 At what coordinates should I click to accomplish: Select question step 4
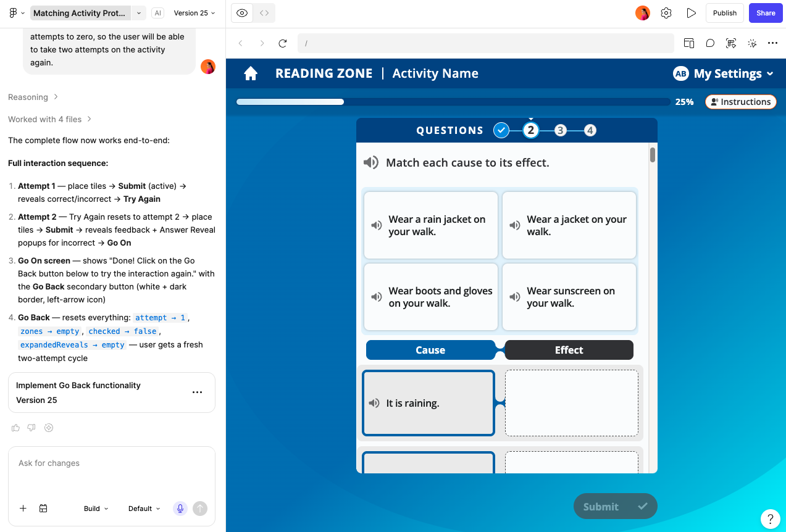(x=590, y=130)
